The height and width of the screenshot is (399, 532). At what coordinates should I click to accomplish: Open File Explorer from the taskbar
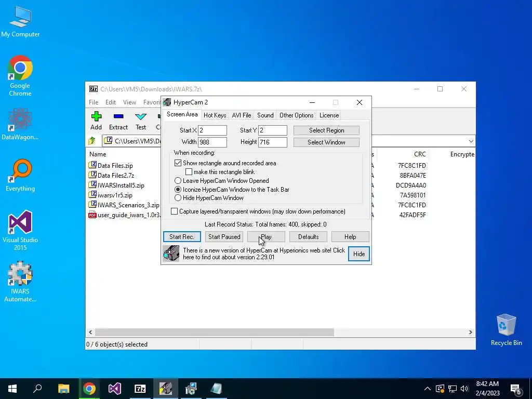click(63, 389)
